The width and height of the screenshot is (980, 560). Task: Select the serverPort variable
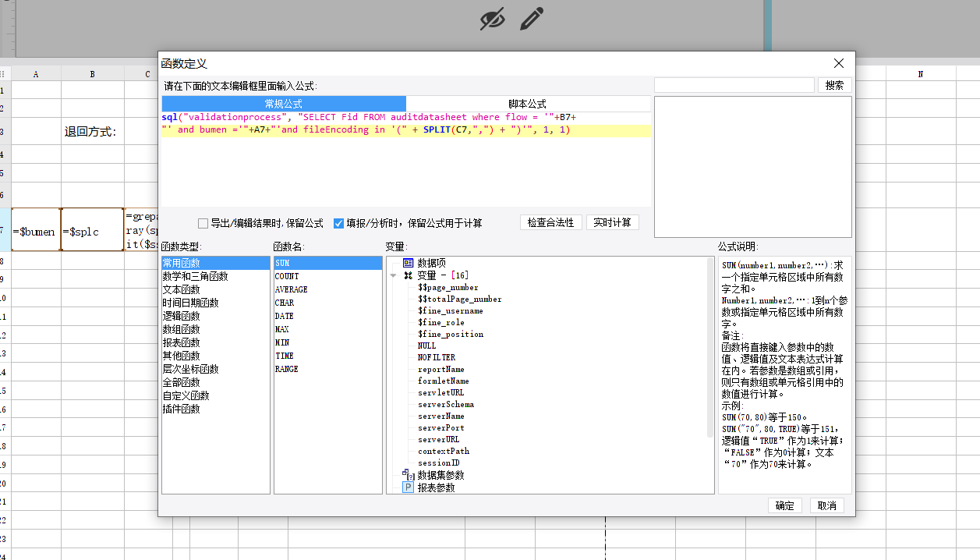tap(441, 428)
